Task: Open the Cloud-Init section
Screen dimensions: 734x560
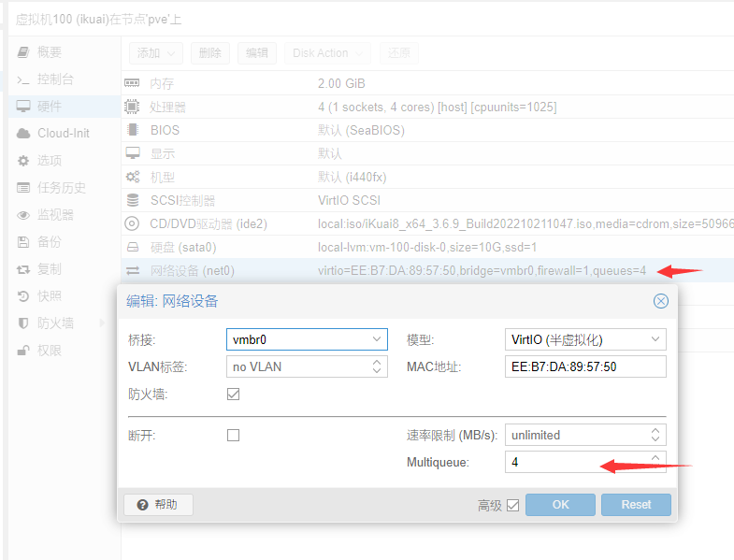Action: 64,134
